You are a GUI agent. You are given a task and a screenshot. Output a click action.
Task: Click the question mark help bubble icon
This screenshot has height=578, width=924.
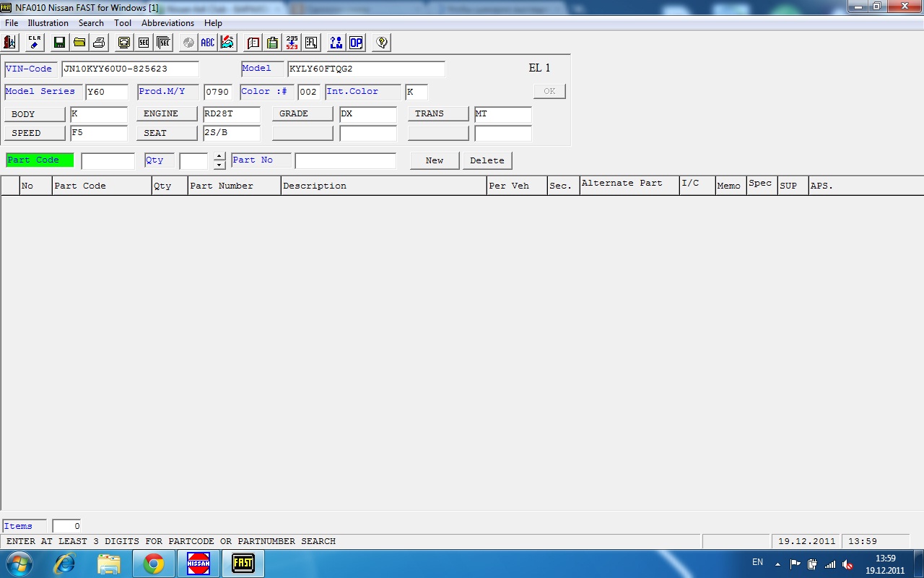click(382, 43)
